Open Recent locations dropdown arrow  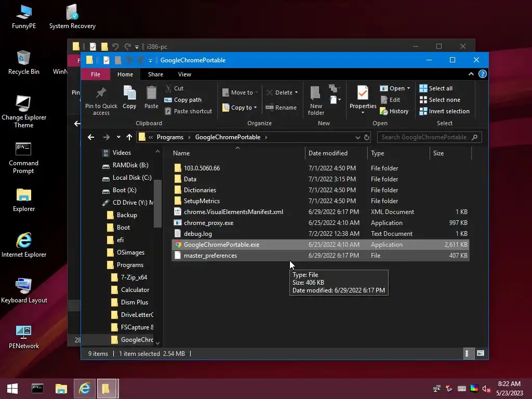(x=118, y=137)
